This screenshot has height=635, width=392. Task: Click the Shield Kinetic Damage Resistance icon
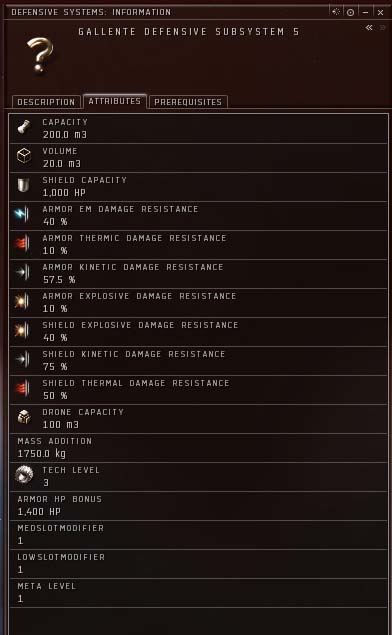[x=22, y=359]
